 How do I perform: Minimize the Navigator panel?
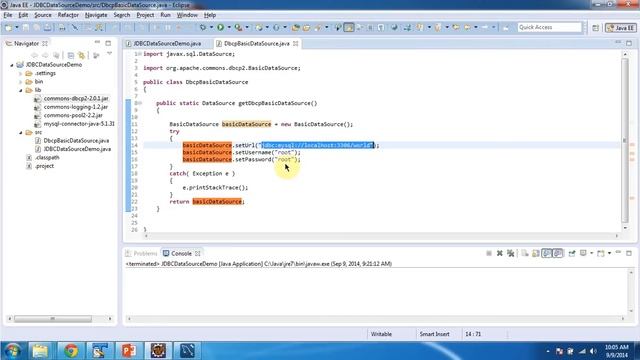point(97,43)
